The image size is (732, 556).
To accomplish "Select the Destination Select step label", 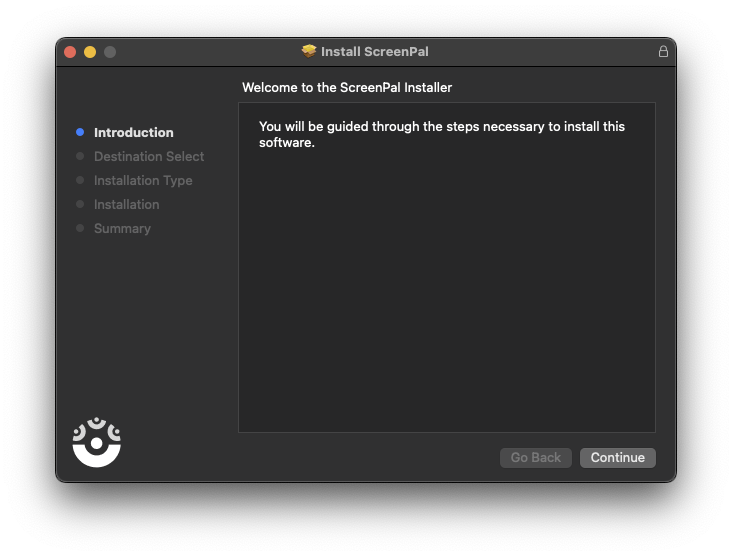I will pyautogui.click(x=148, y=156).
